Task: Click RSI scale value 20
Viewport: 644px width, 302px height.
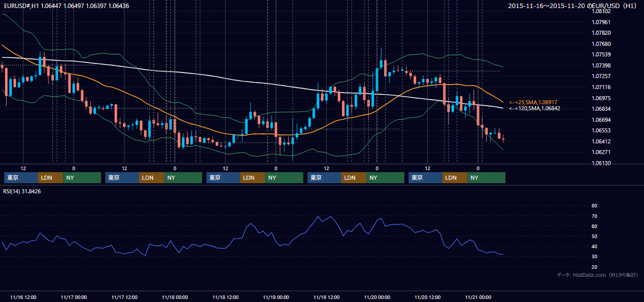Action: click(x=594, y=266)
